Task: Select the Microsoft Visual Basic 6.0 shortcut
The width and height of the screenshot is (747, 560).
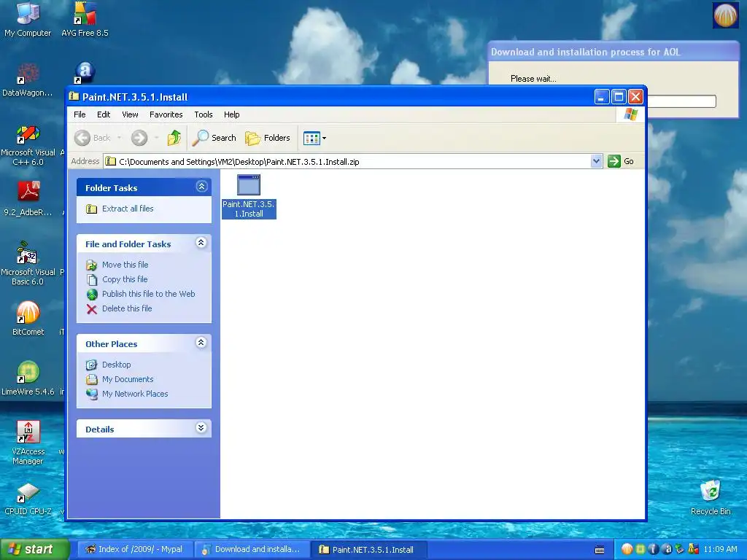Action: point(28,262)
